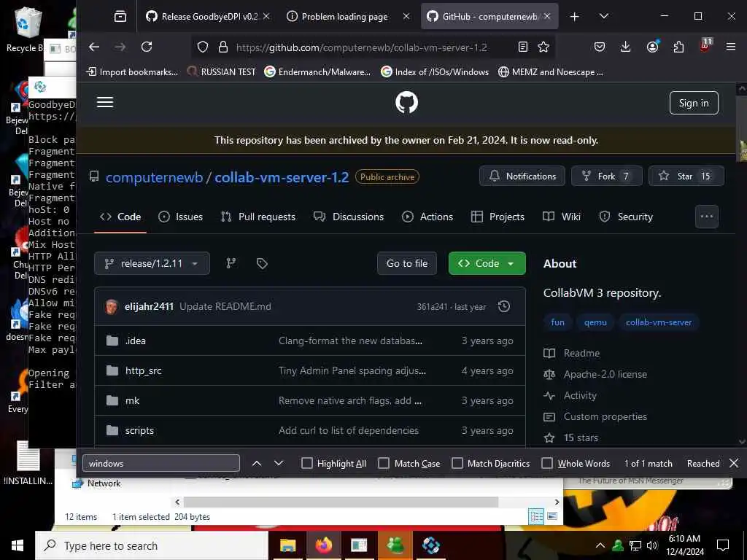Go to next find match arrow
This screenshot has width=747, height=560.
pos(279,463)
